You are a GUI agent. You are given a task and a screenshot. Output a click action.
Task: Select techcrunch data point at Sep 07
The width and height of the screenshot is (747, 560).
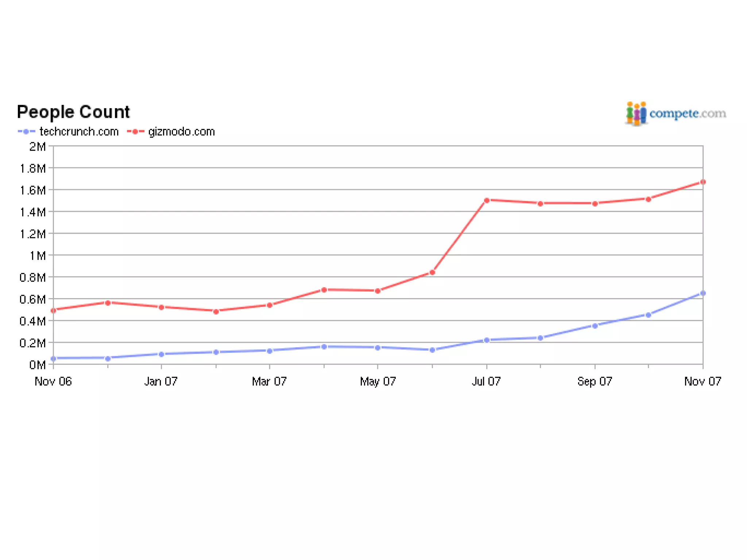595,326
